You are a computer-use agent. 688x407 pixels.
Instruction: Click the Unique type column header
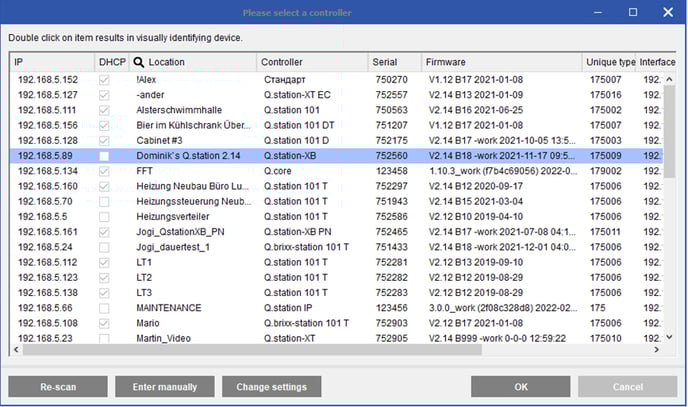608,62
